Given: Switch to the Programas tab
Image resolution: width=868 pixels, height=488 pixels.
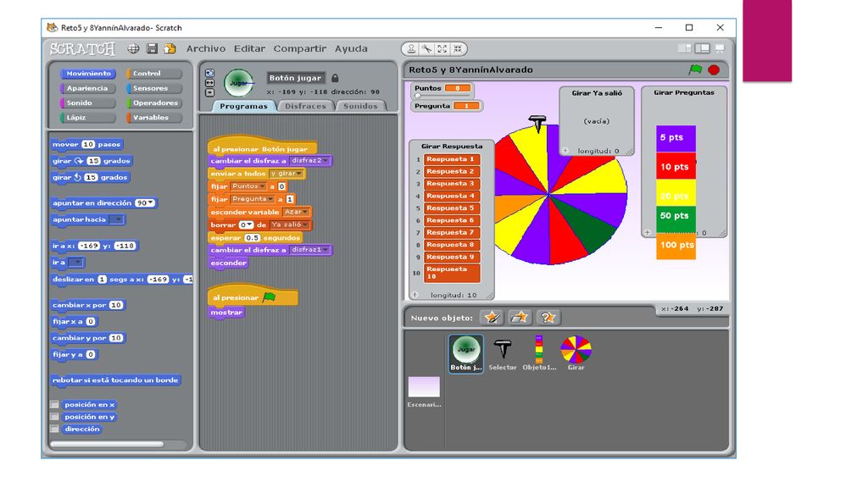Looking at the screenshot, I should [x=243, y=106].
